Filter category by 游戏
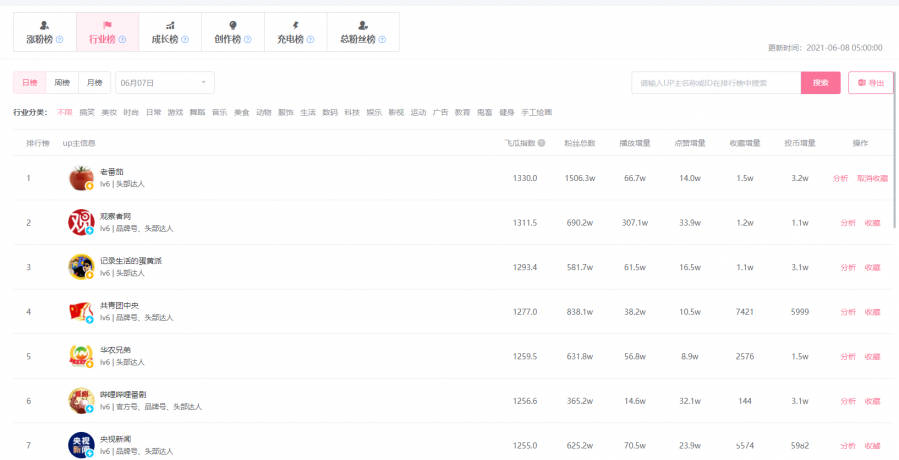The width and height of the screenshot is (899, 460). (x=175, y=112)
